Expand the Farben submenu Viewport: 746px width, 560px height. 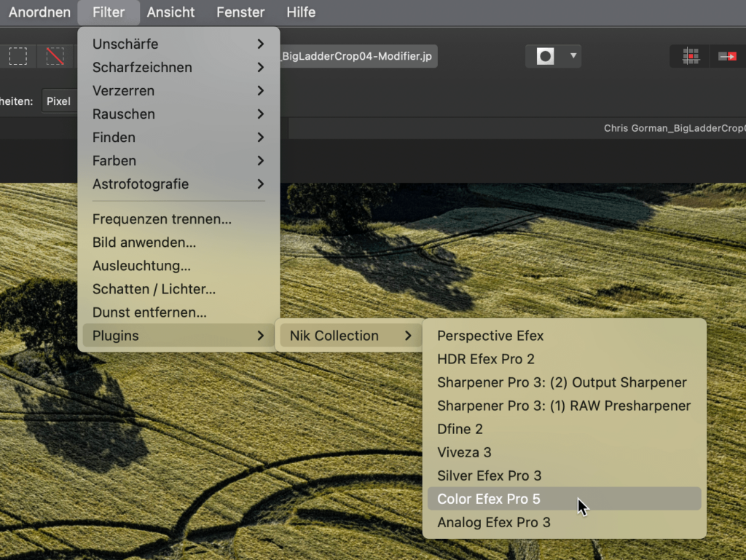[x=178, y=160]
